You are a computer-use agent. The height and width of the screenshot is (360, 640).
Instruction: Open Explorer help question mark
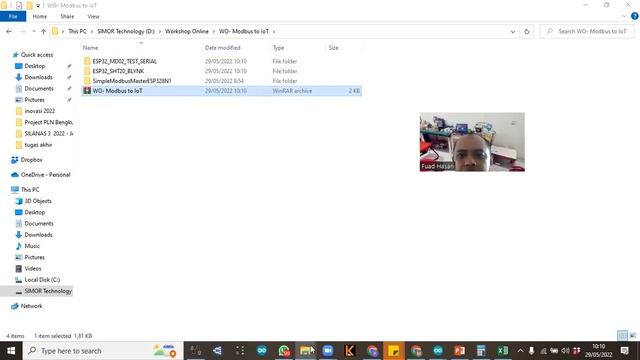click(634, 16)
